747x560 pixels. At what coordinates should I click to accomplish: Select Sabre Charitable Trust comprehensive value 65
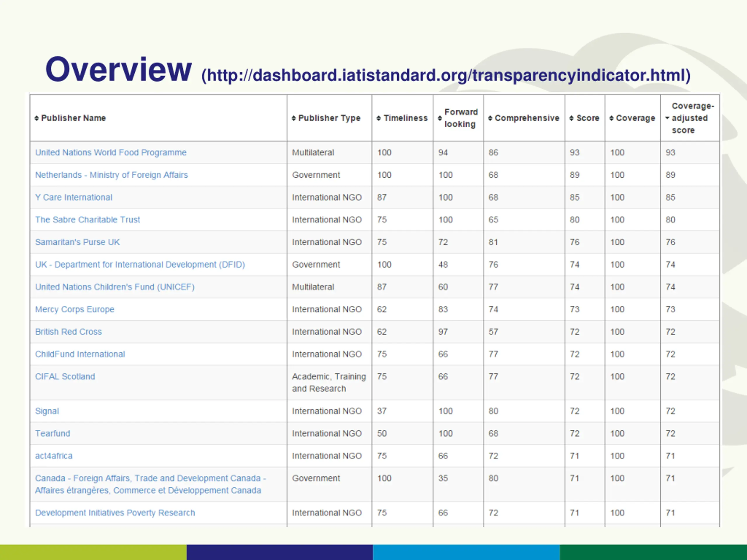coord(493,220)
